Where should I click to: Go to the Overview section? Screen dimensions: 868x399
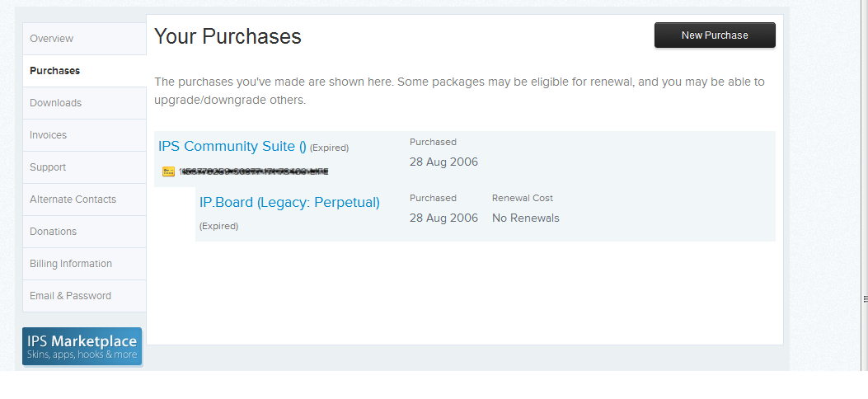(x=51, y=39)
